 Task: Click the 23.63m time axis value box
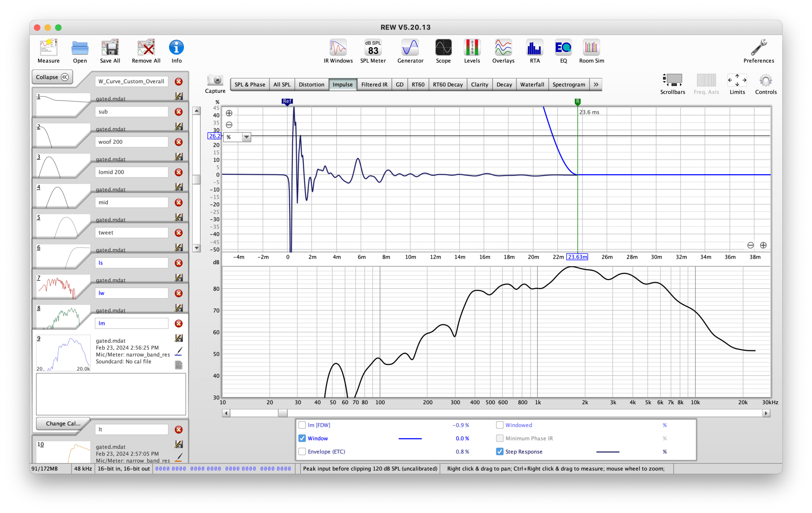(577, 257)
